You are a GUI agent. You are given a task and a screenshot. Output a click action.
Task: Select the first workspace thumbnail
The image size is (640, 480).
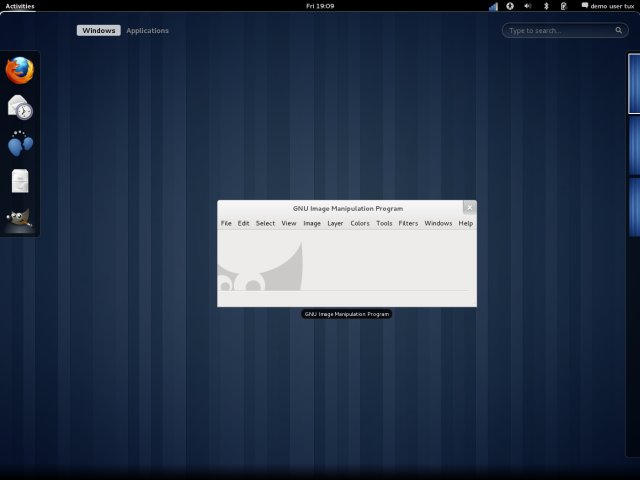[634, 83]
